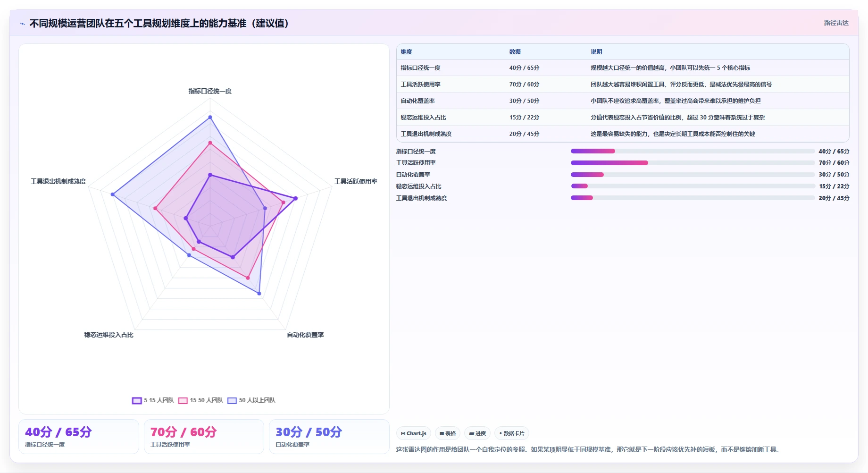Toggle the 50 人以上团队 legend entry
Viewport: 868px width, 473px height.
pyautogui.click(x=251, y=400)
